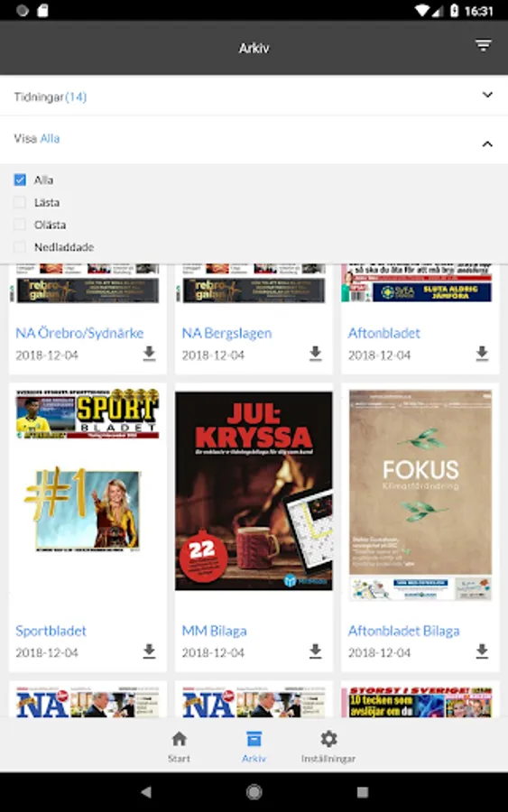Download NA Örebro/Sydnärke issue
This screenshot has width=508, height=812.
tap(149, 353)
